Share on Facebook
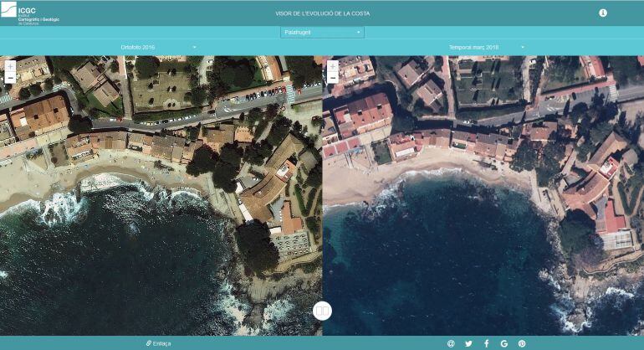This screenshot has height=350, width=644. click(x=486, y=343)
